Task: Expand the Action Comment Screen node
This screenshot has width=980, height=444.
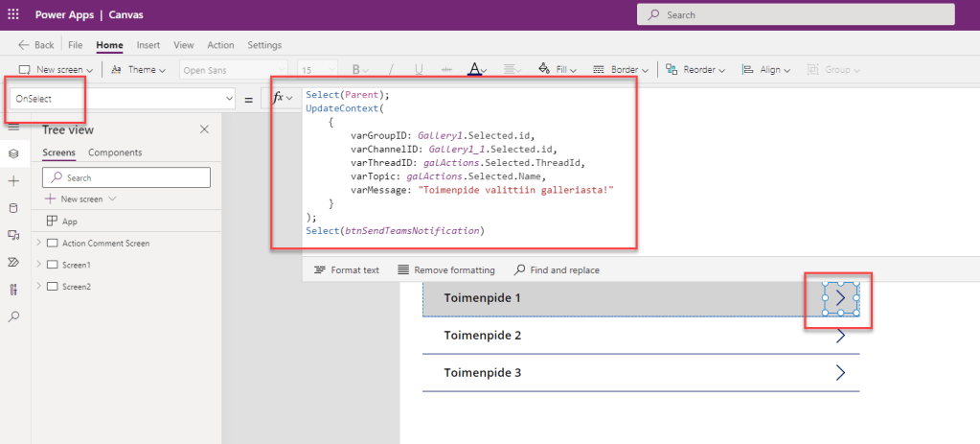Action: pyautogui.click(x=38, y=243)
